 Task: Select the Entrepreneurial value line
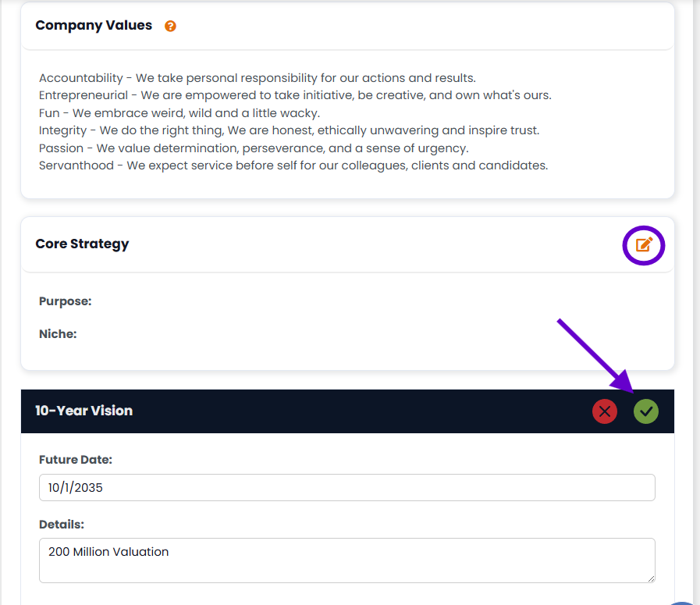coord(295,95)
